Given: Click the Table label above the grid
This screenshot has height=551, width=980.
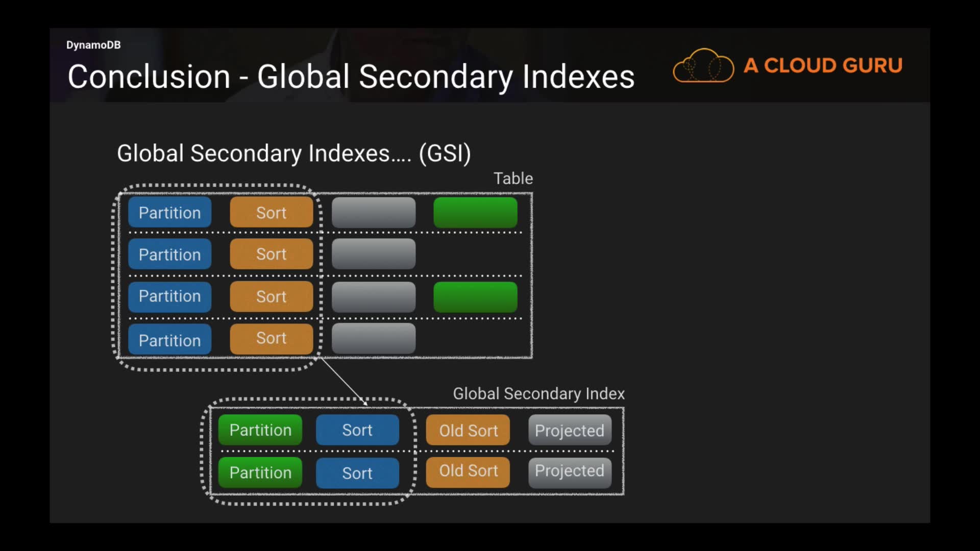Looking at the screenshot, I should pyautogui.click(x=513, y=179).
